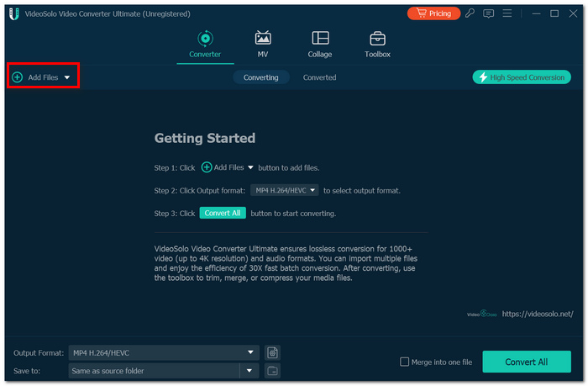The height and width of the screenshot is (386, 588).
Task: Click the large Convert All button
Action: tap(527, 362)
